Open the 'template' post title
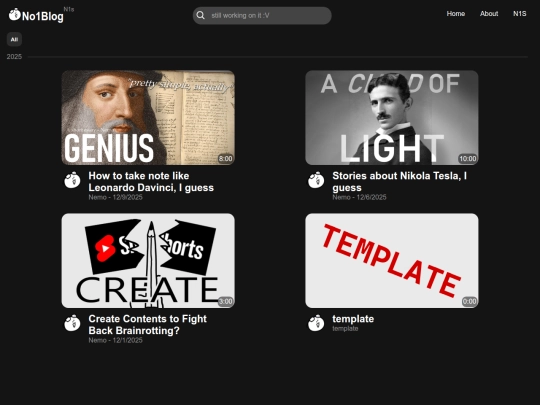 coord(353,319)
